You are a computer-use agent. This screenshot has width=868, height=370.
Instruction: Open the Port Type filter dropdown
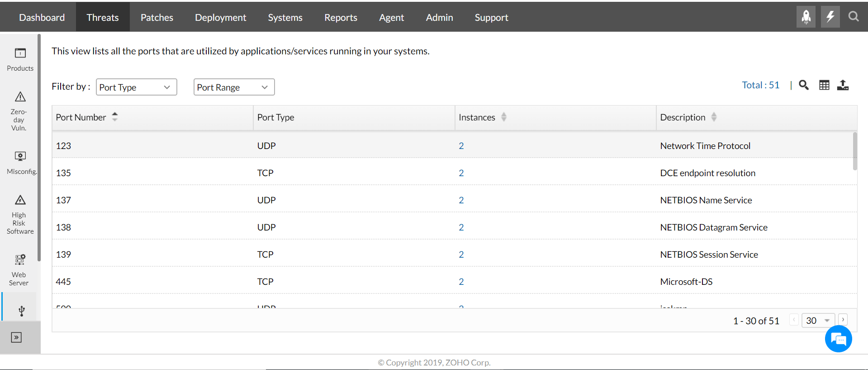tap(136, 87)
